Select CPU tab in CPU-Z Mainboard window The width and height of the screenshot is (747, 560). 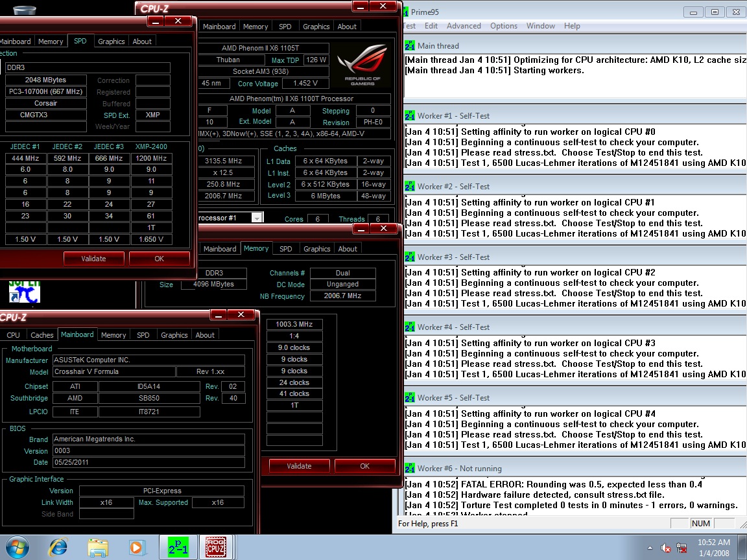click(x=14, y=334)
